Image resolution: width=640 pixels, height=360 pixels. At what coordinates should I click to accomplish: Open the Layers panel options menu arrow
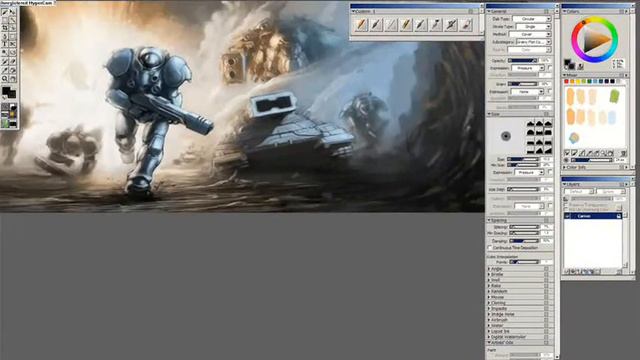[x=627, y=184]
